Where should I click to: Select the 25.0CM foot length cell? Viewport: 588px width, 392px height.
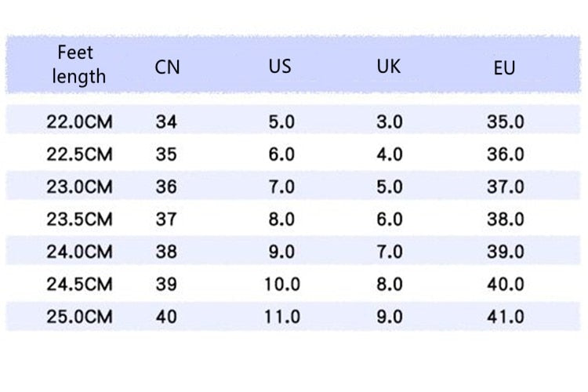point(79,317)
